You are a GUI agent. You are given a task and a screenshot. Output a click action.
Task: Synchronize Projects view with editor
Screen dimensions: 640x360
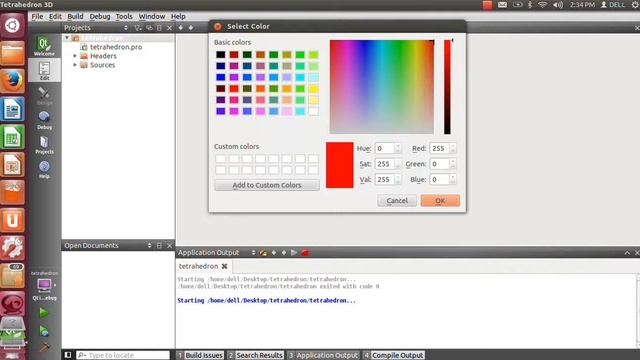tap(149, 28)
